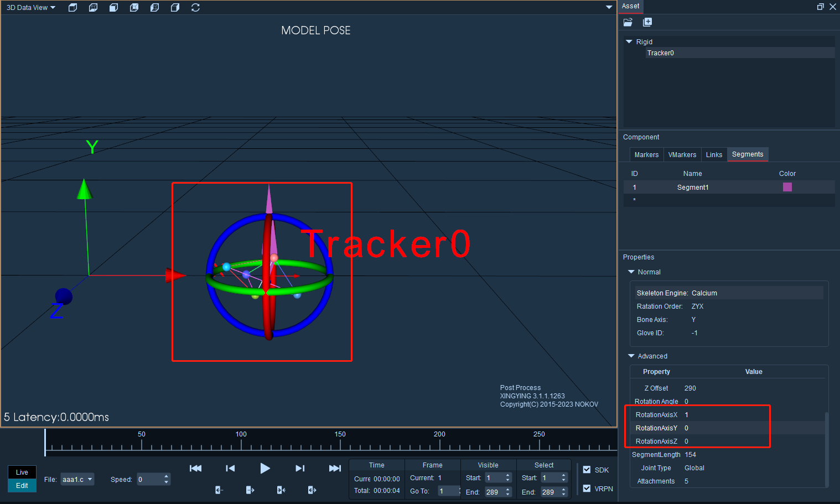Open the File aaa1.c dropdown

point(77,479)
